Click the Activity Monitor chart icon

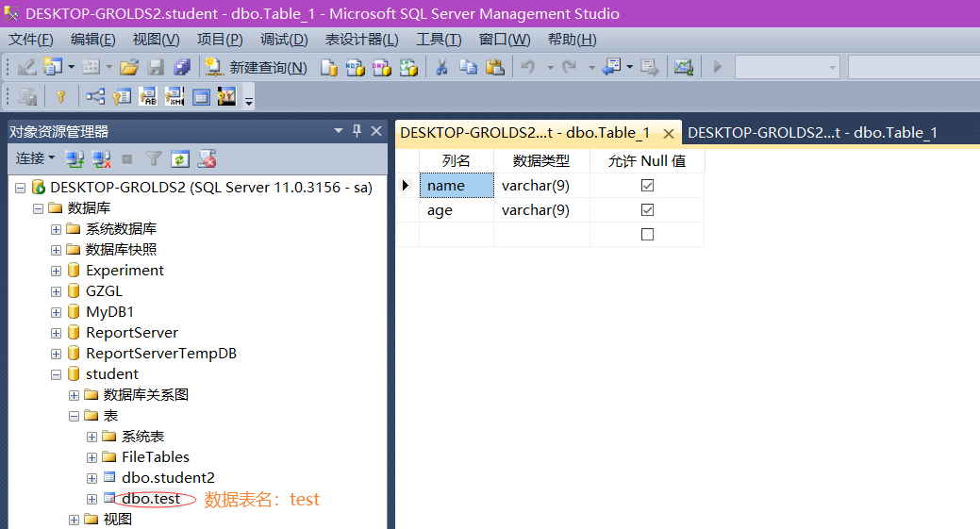683,67
